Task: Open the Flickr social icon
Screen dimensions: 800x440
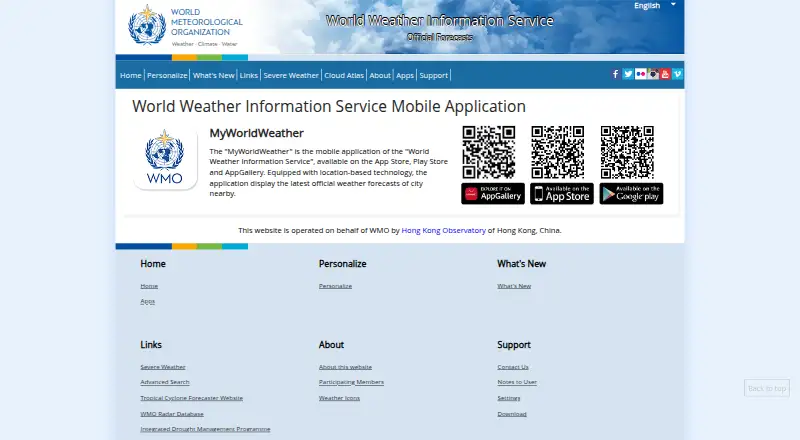Action: coord(640,74)
